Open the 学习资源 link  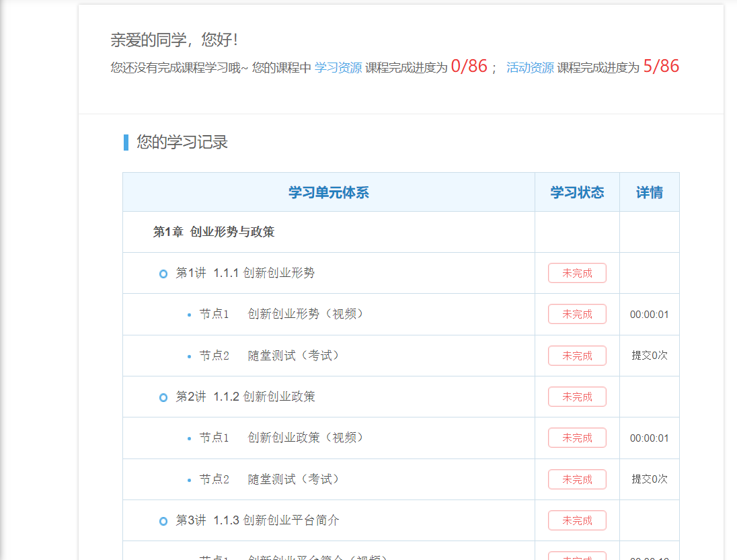340,67
